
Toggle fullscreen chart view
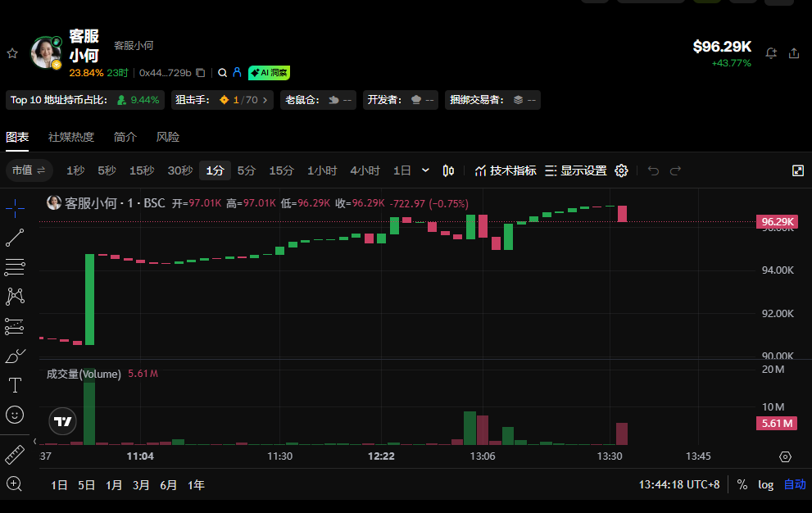pyautogui.click(x=798, y=170)
